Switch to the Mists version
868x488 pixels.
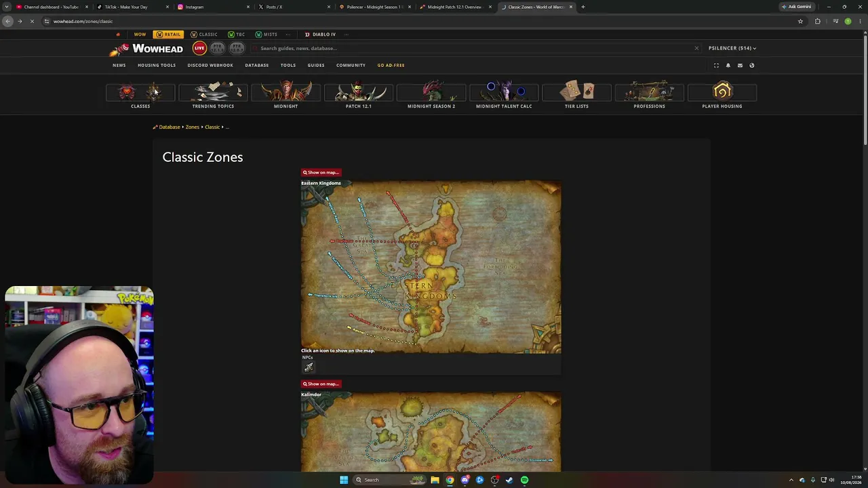tap(267, 35)
